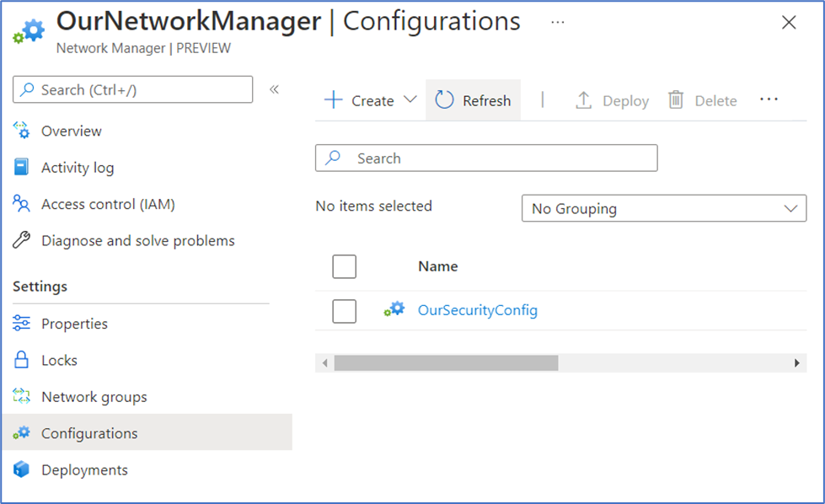Click the Overview icon in sidebar

point(22,131)
